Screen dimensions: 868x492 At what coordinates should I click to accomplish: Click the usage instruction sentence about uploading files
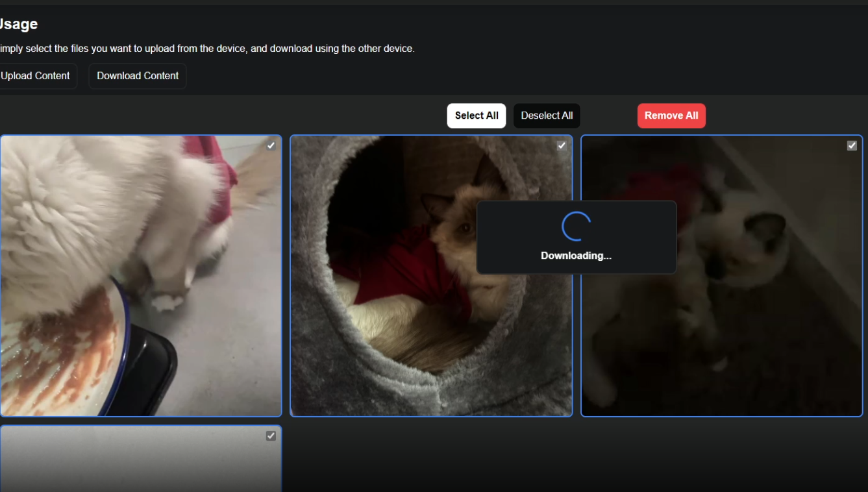pyautogui.click(x=206, y=49)
